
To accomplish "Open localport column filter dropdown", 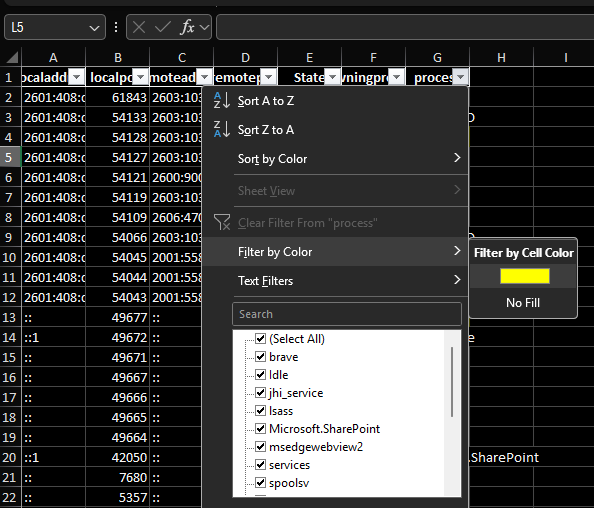I will [141, 77].
